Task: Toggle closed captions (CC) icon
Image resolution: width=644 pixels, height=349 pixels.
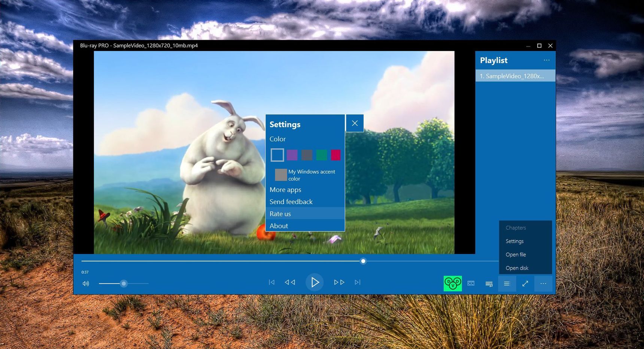Action: tap(471, 283)
